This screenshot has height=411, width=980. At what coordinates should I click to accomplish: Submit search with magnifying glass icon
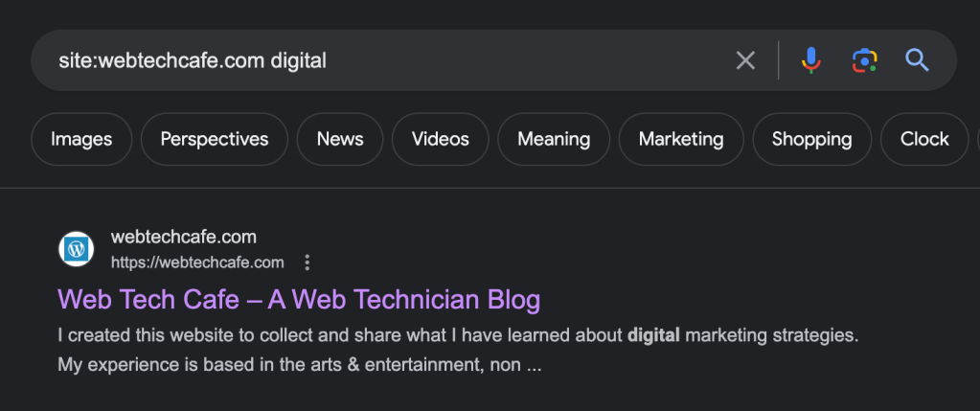(x=917, y=61)
